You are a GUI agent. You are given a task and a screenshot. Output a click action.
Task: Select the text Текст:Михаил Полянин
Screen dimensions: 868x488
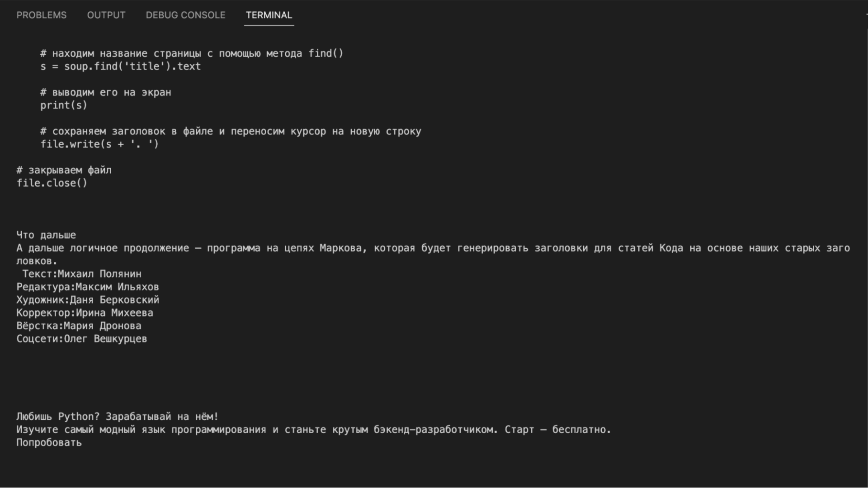[80, 274]
